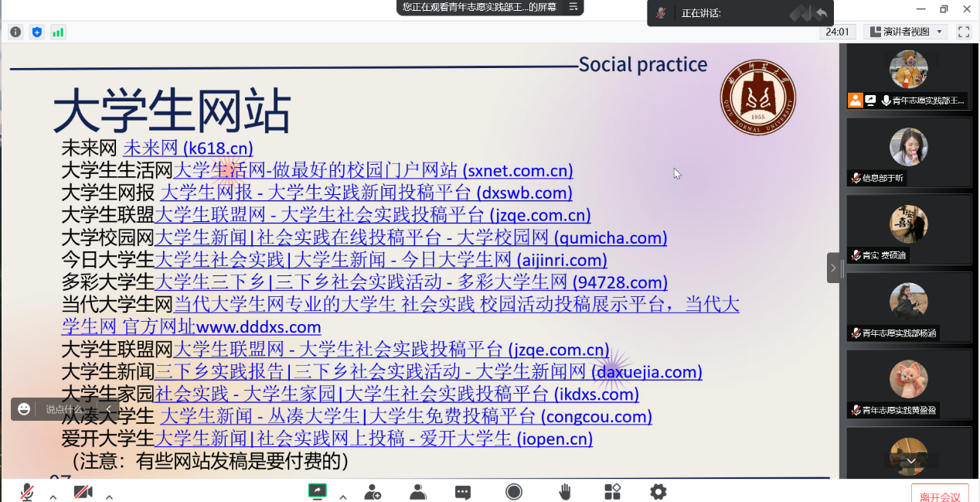This screenshot has width=980, height=502.
Task: Open the chat bubble icon
Action: [463, 492]
